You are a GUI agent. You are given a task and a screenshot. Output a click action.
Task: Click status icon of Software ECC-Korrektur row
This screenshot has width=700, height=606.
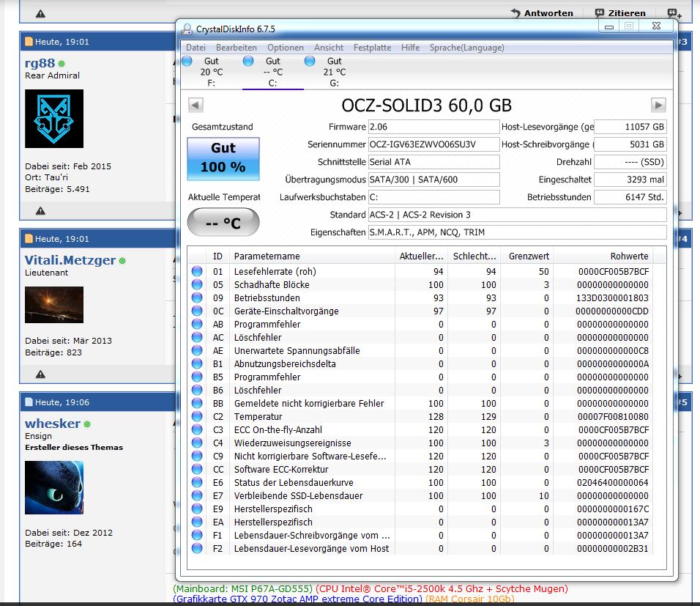coord(197,469)
